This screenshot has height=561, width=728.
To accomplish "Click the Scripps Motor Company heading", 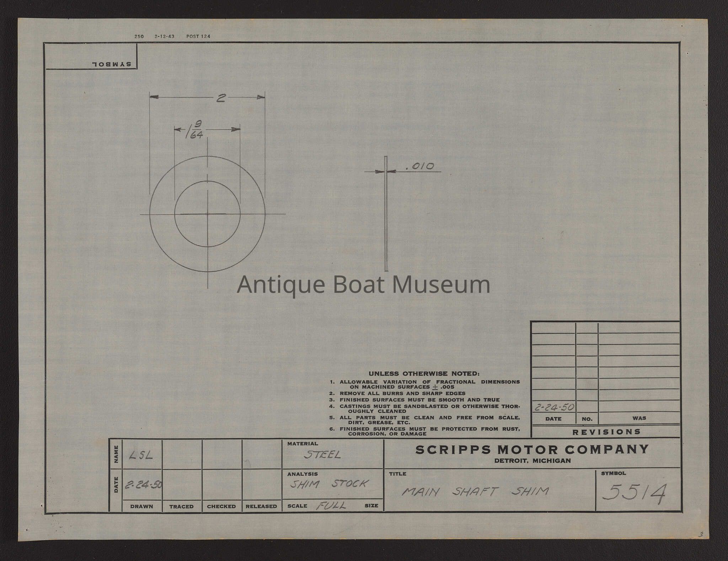I will (x=532, y=449).
